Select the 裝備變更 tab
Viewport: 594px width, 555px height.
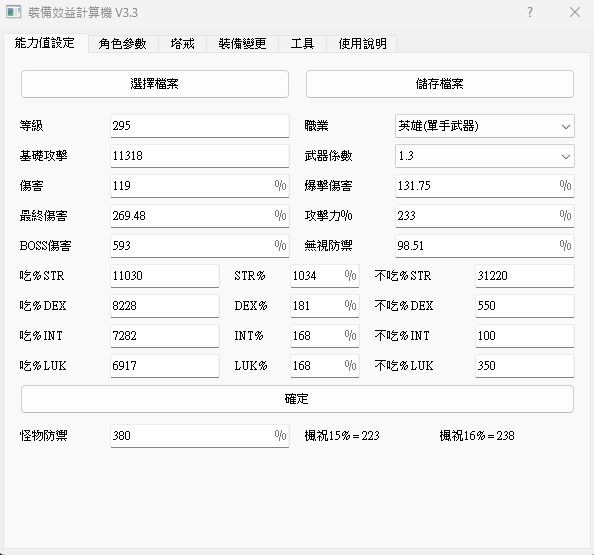pyautogui.click(x=242, y=44)
